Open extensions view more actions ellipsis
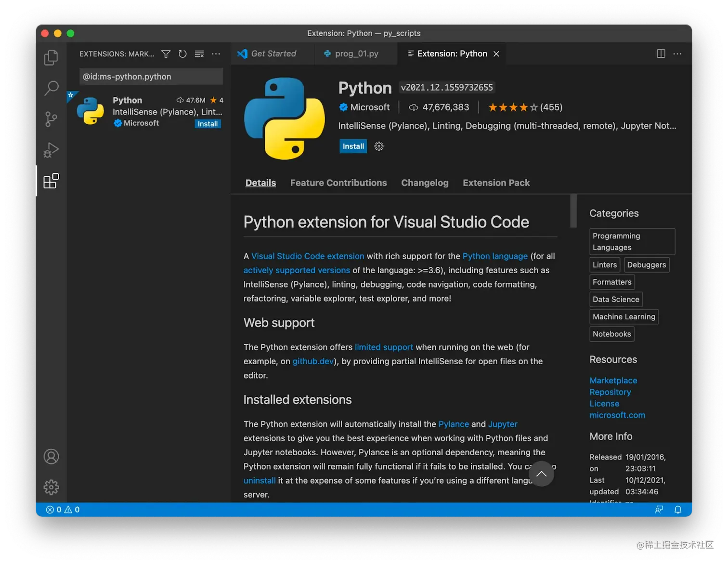728x564 pixels. click(216, 54)
